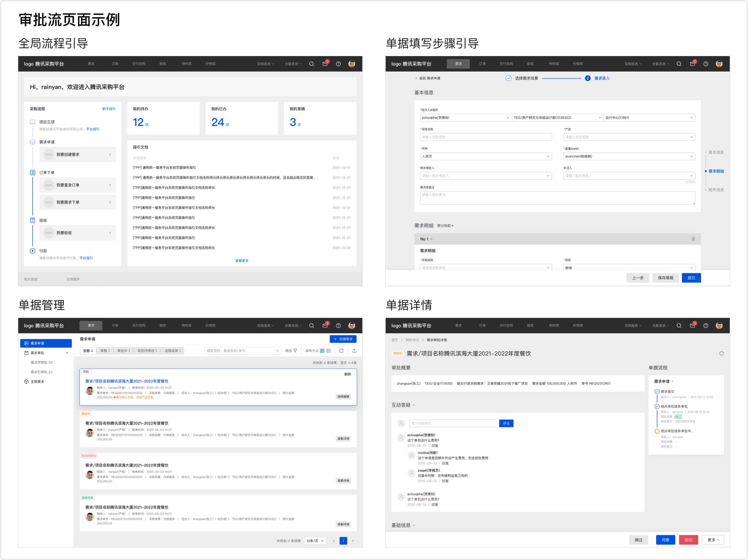Open mail icon in 单据填写步骤引导 panel navbar

tap(693, 63)
